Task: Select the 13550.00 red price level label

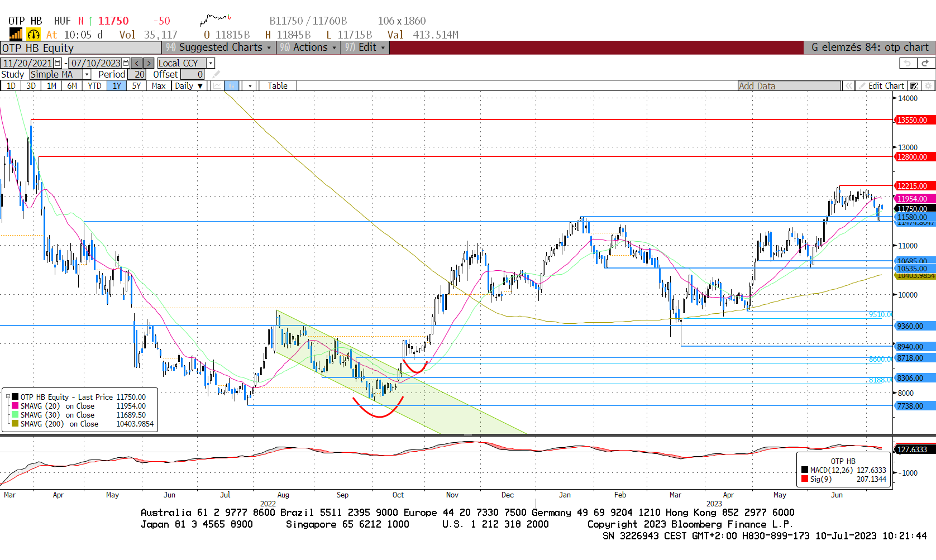Action: [915, 120]
